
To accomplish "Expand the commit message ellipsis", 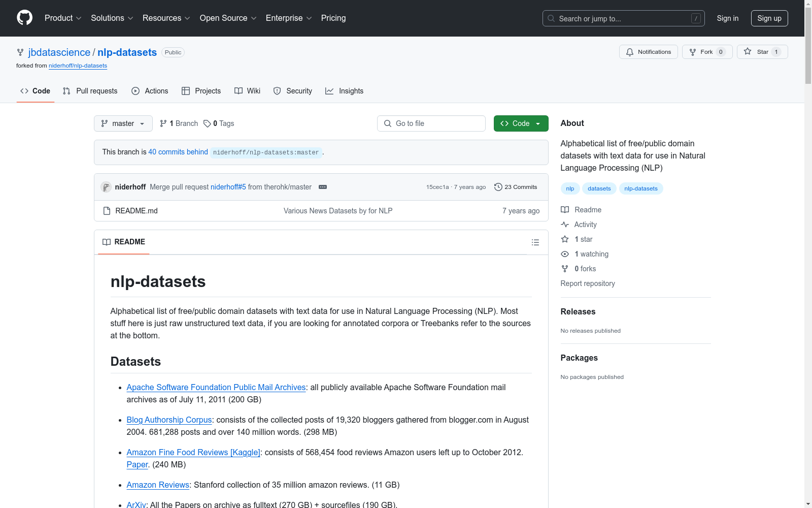I will [x=323, y=187].
